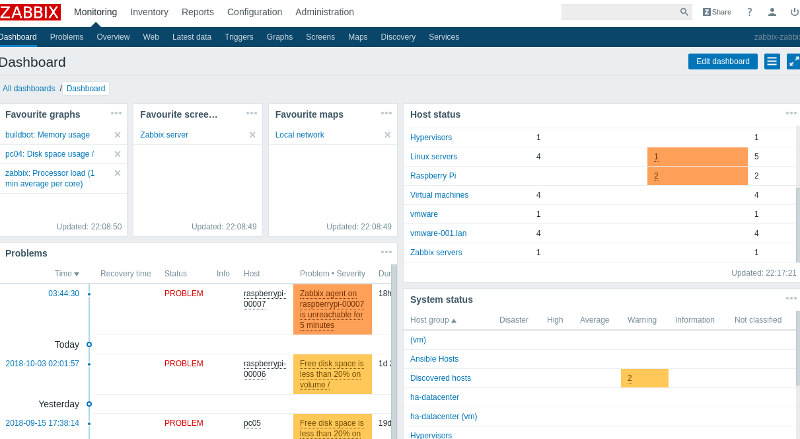This screenshot has width=800, height=439.
Task: Open Local network favourite map link
Action: coord(299,135)
